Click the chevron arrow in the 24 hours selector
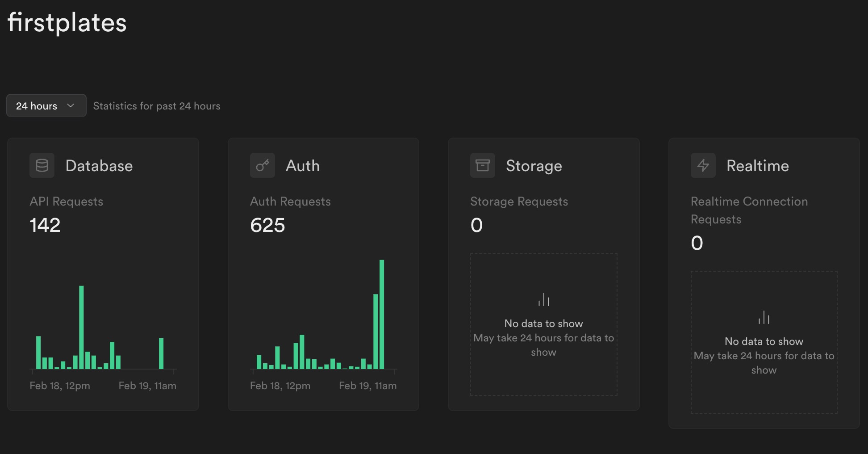 pos(71,105)
